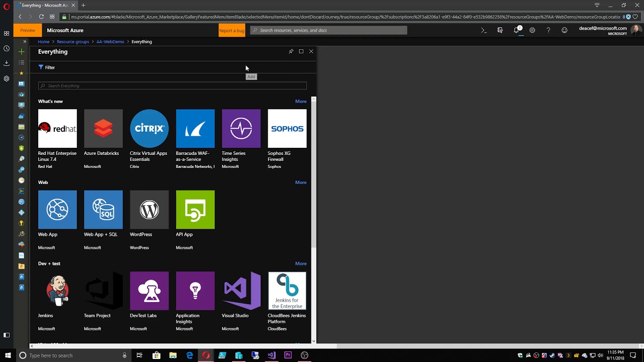
Task: Open Resource groups breadcrumb link
Action: pyautogui.click(x=73, y=42)
